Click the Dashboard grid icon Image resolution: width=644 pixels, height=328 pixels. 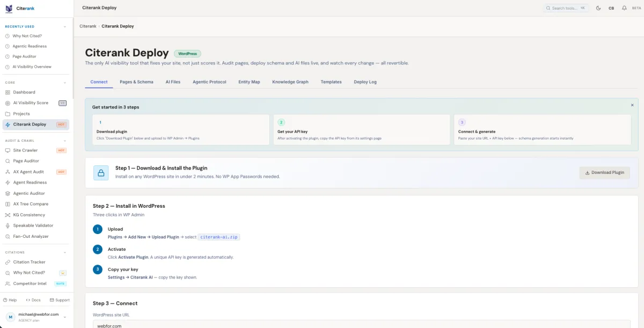pos(8,92)
